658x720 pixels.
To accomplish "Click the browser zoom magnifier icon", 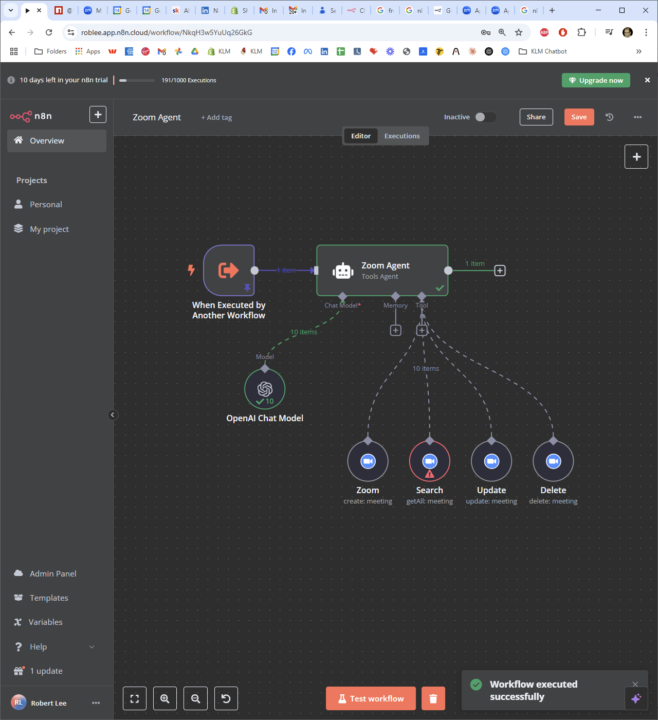I will point(502,32).
